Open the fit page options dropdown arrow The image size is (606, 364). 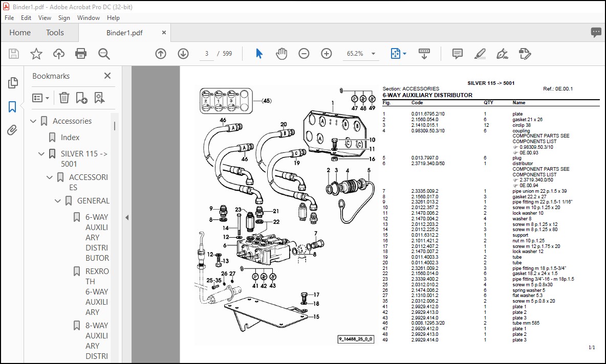pos(405,54)
